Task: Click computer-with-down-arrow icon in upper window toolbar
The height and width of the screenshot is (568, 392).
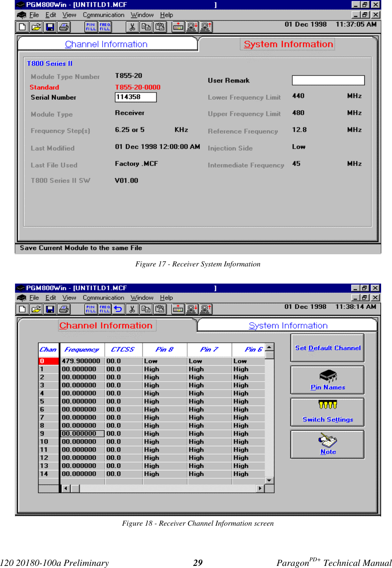Action: [x=192, y=27]
